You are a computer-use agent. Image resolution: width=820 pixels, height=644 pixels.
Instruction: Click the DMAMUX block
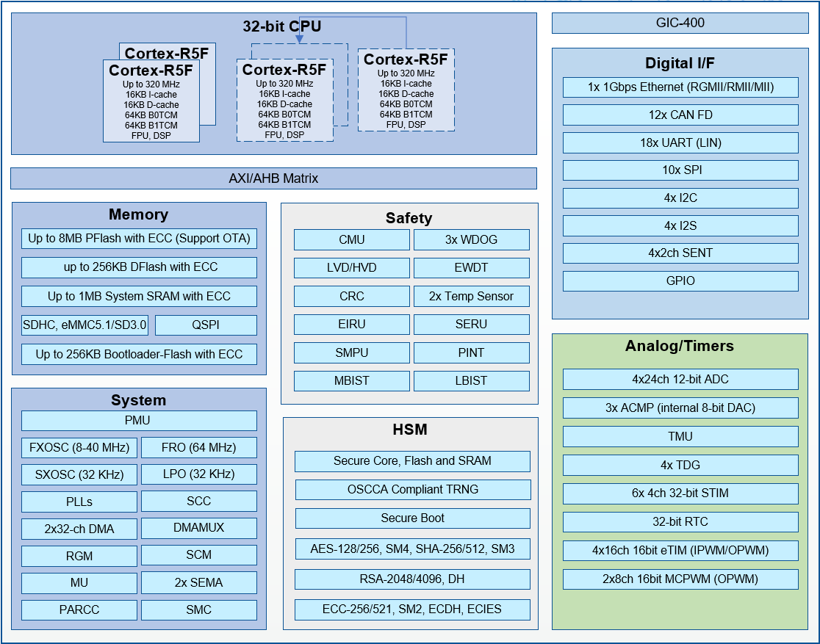coord(198,528)
